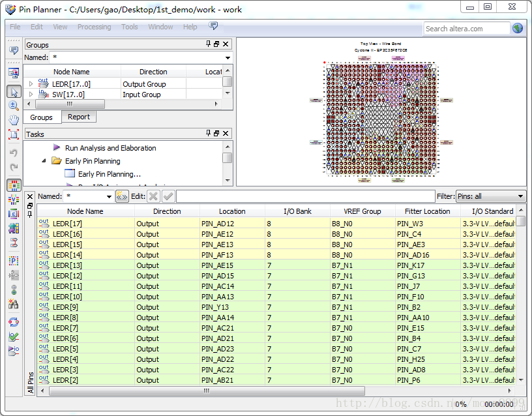Viewport: 532px width, 416px height.
Task: Click the speech bubble icon heading the left toolbar
Action: coord(14,51)
